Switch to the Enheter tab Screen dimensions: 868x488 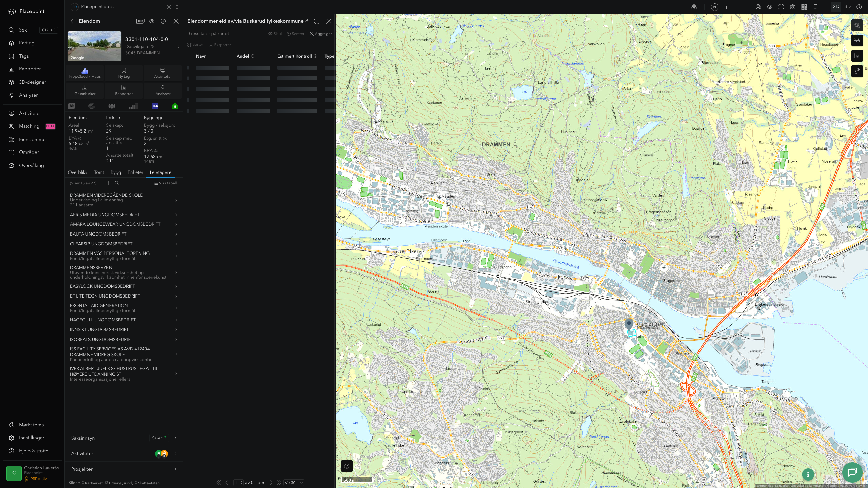point(135,172)
